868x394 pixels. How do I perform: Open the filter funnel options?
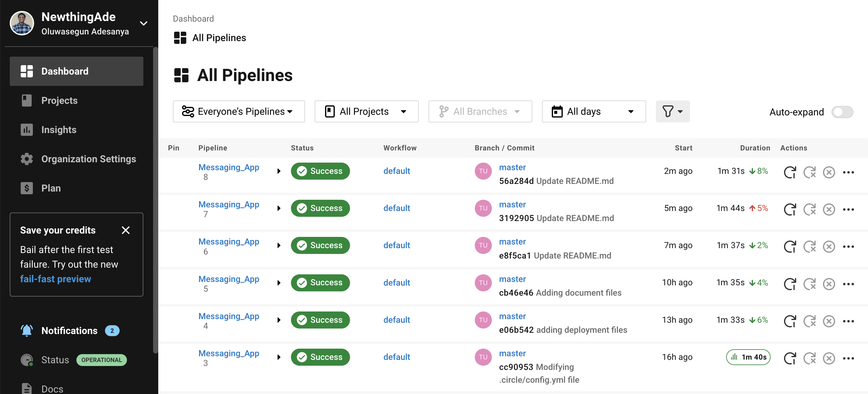[x=672, y=111]
